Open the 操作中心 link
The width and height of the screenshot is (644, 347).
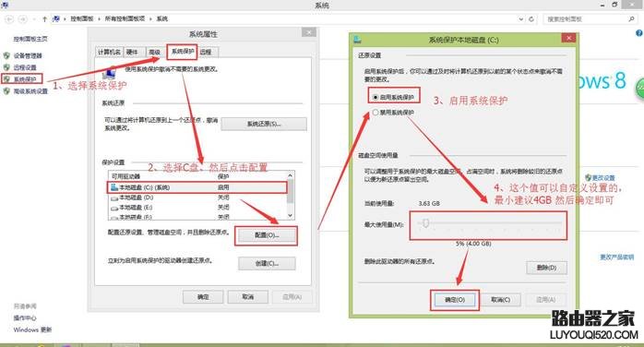click(x=25, y=317)
